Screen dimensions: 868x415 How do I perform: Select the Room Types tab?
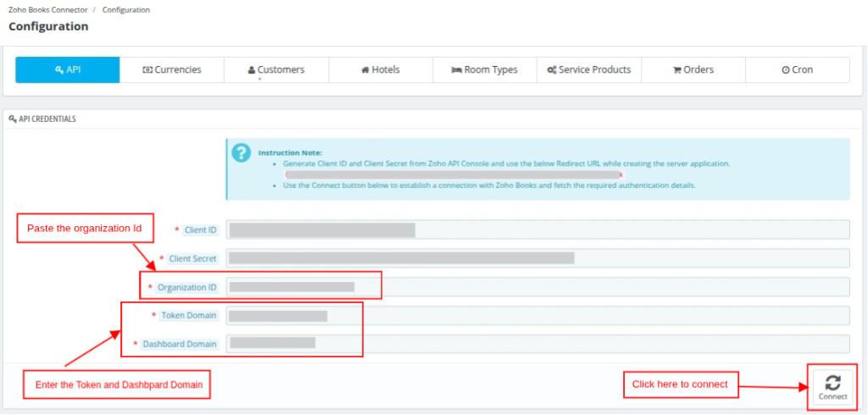click(x=485, y=70)
